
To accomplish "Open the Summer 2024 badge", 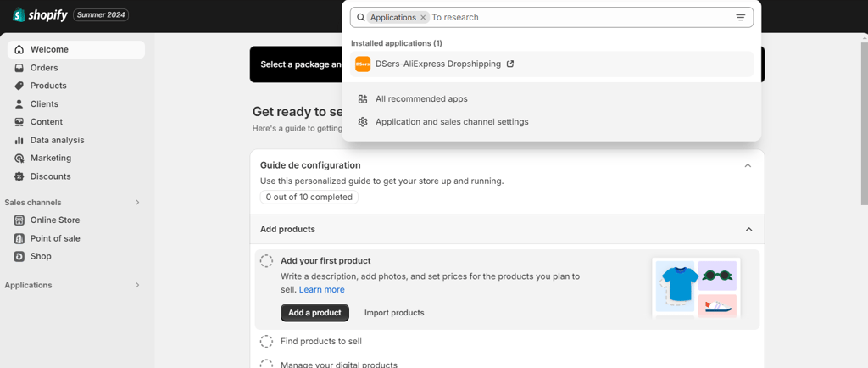I will coord(101,15).
